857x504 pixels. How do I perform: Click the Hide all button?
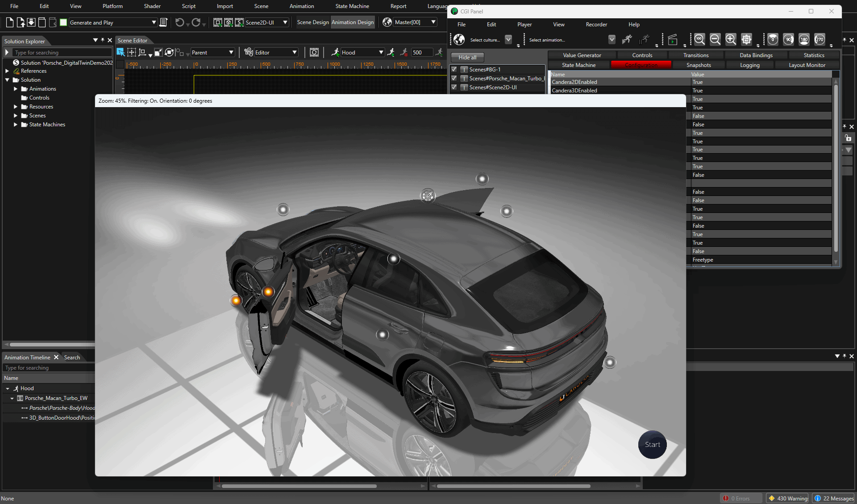tap(467, 58)
